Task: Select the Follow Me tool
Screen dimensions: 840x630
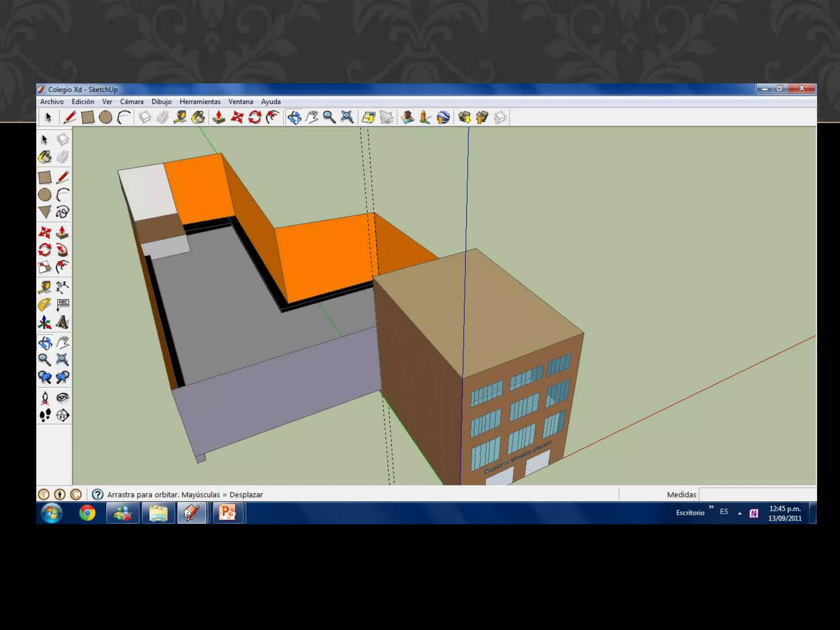Action: pyautogui.click(x=62, y=250)
